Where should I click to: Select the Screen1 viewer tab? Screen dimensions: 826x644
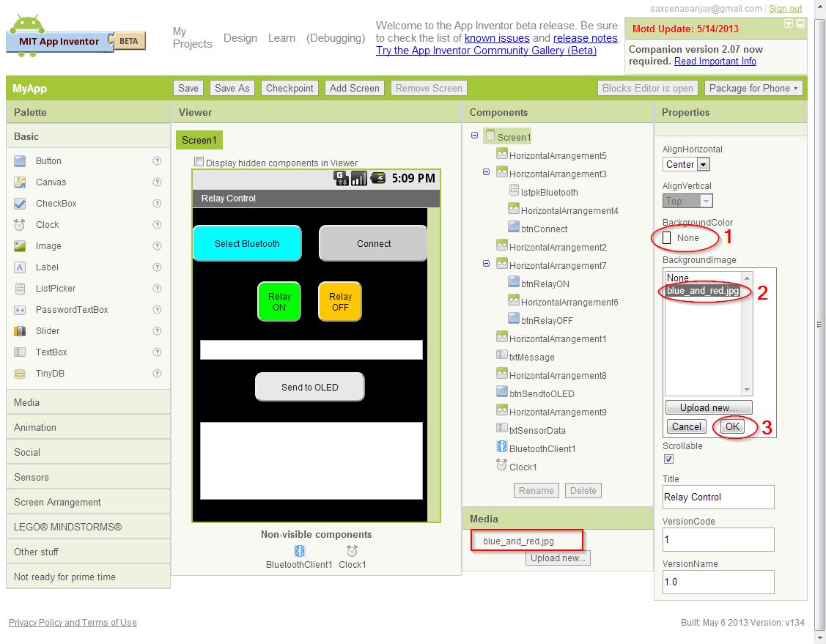(x=199, y=140)
